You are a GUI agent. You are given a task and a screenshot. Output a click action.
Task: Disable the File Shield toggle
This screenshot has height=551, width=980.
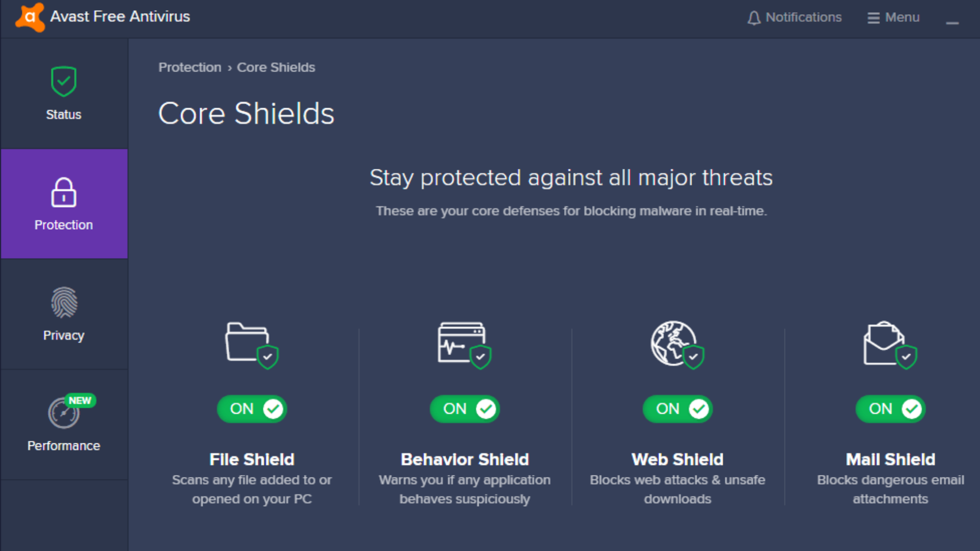pyautogui.click(x=252, y=409)
